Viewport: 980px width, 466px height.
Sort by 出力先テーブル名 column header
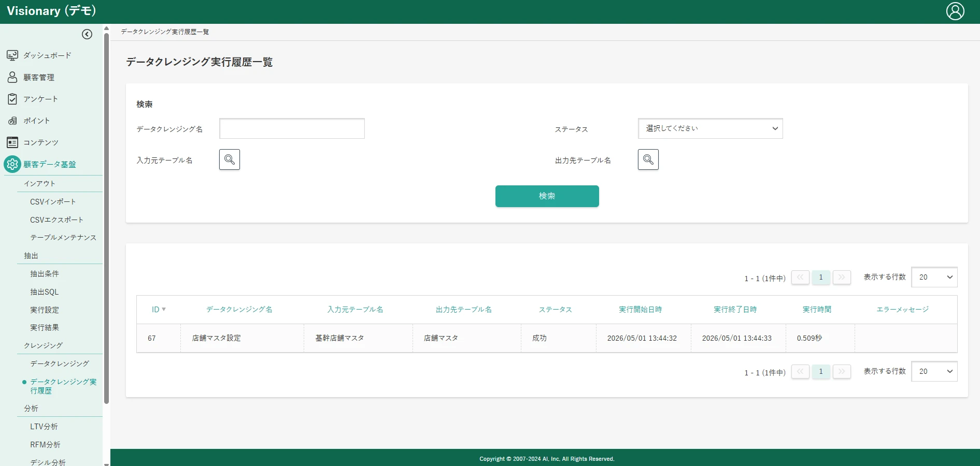point(463,309)
